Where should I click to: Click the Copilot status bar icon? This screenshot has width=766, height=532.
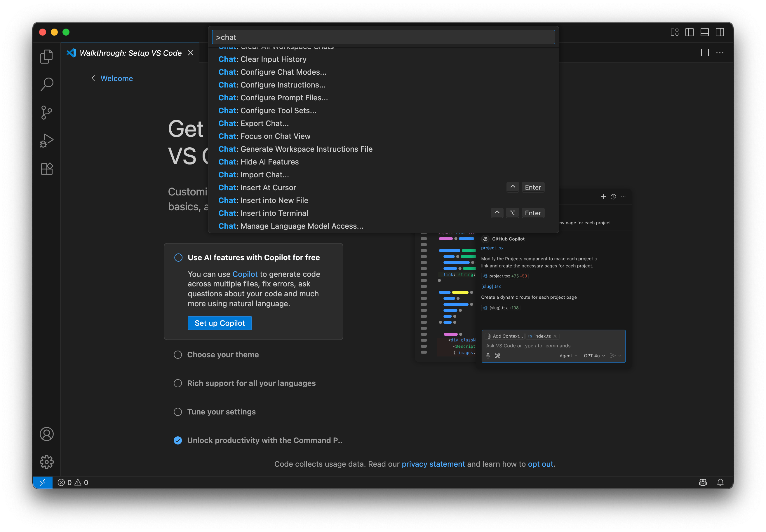(703, 482)
